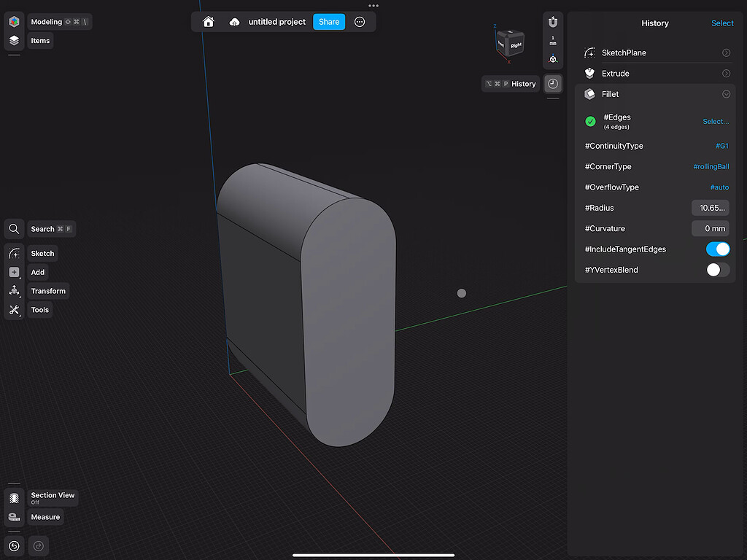Open the Items panel

40,40
